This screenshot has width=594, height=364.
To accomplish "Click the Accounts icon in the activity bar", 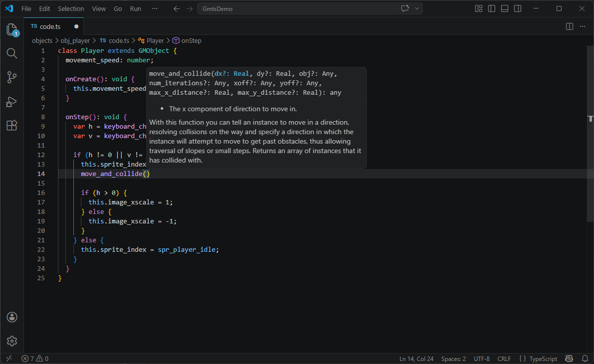I will pos(11,317).
